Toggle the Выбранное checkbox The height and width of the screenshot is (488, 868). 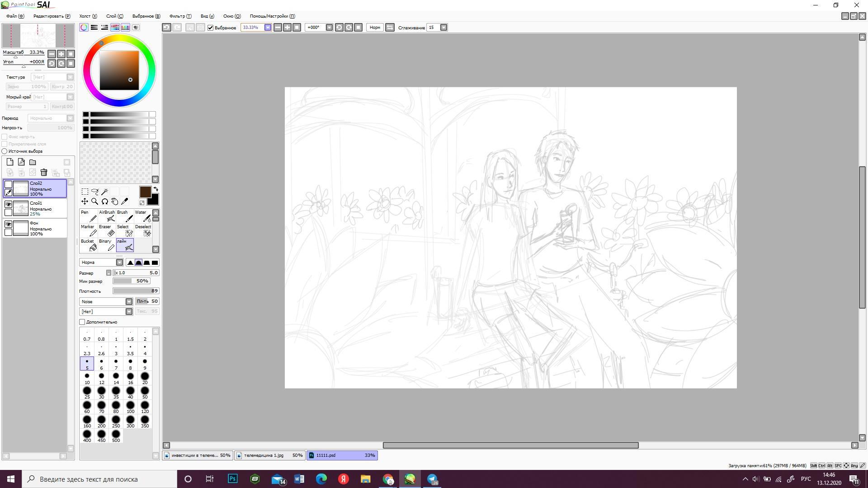[211, 28]
